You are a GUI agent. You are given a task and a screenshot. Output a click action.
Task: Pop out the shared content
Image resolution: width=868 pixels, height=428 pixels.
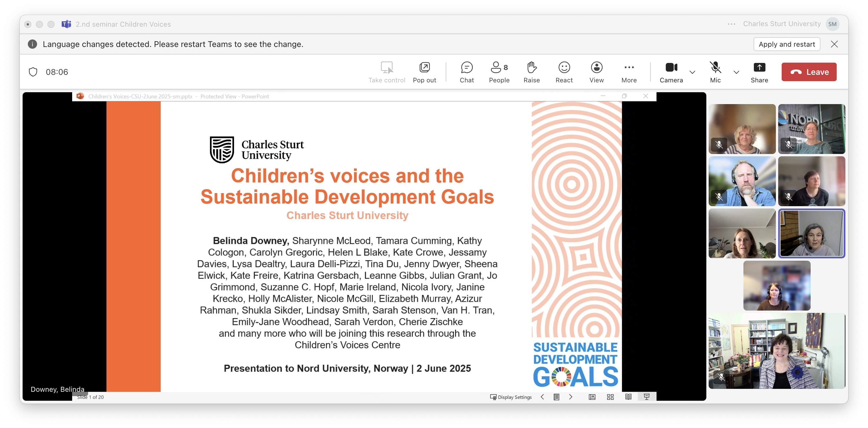coord(424,72)
